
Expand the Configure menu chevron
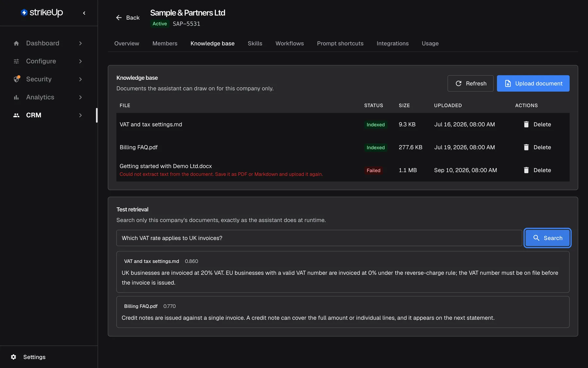[x=80, y=61]
